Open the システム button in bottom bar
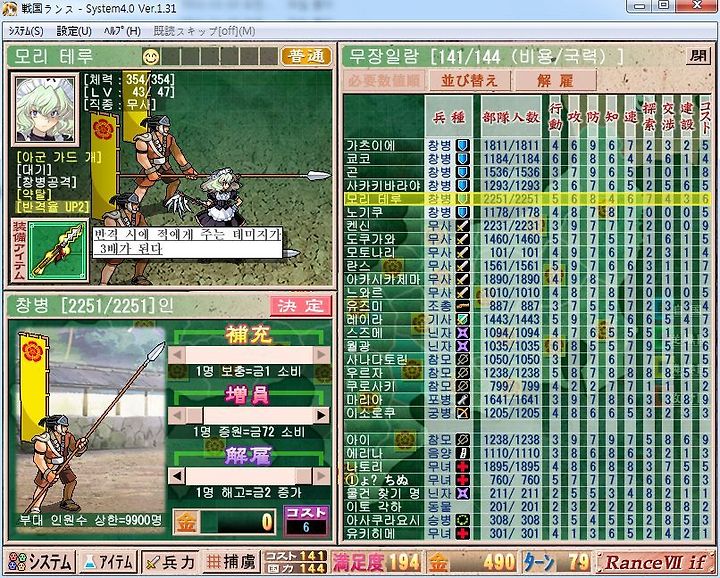Screen dimensions: 720x578 tap(40, 561)
